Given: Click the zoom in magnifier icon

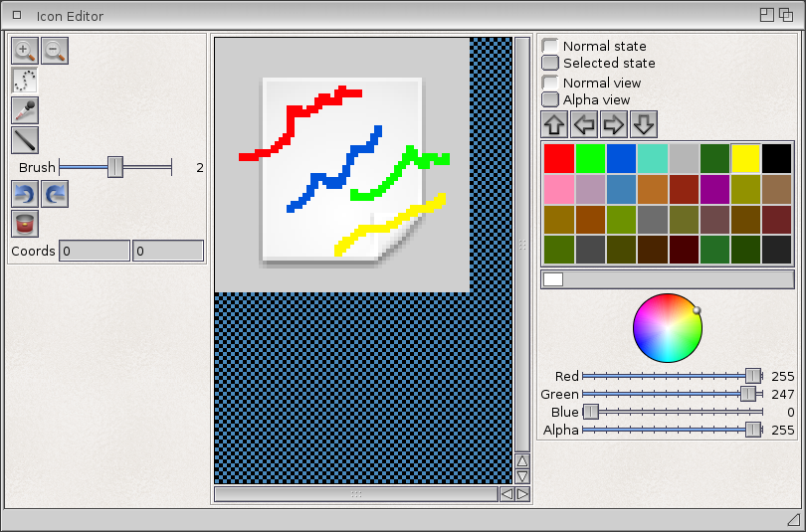Looking at the screenshot, I should [25, 51].
